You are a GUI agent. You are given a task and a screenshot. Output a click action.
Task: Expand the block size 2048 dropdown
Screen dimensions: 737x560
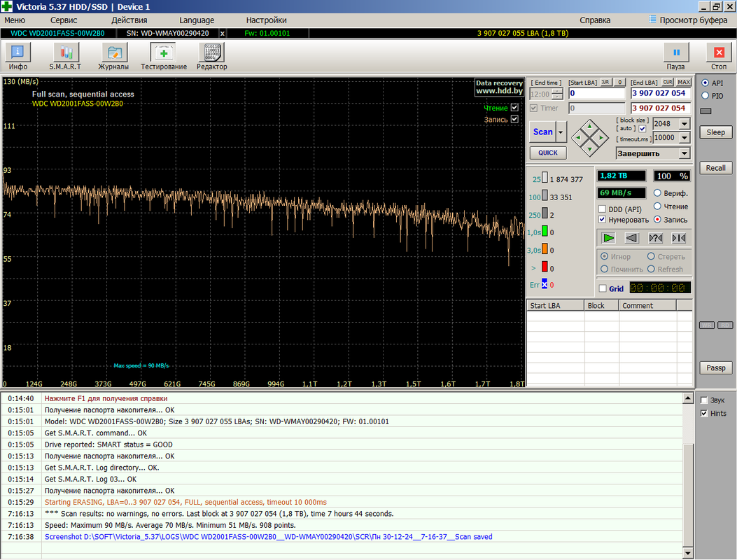coord(684,124)
